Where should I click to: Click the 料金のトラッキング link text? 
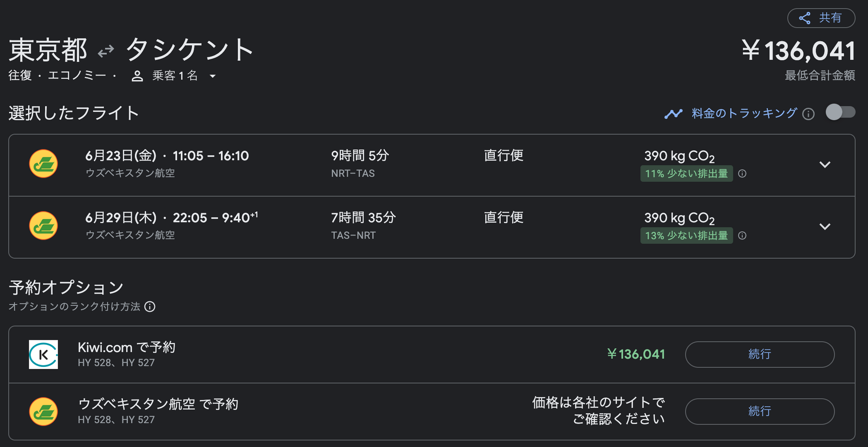744,114
